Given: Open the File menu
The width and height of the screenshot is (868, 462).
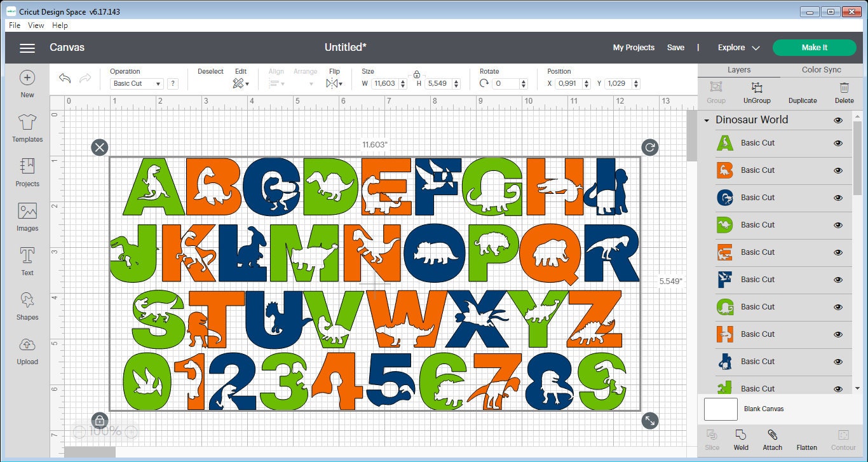Looking at the screenshot, I should [13, 25].
